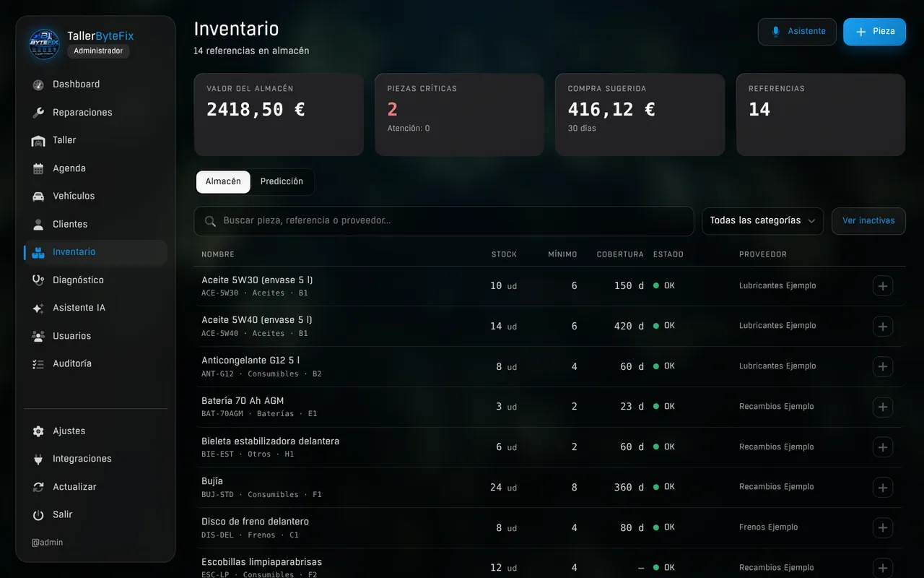Switch to the Almacén tab
Image resolution: width=924 pixels, height=578 pixels.
point(223,182)
